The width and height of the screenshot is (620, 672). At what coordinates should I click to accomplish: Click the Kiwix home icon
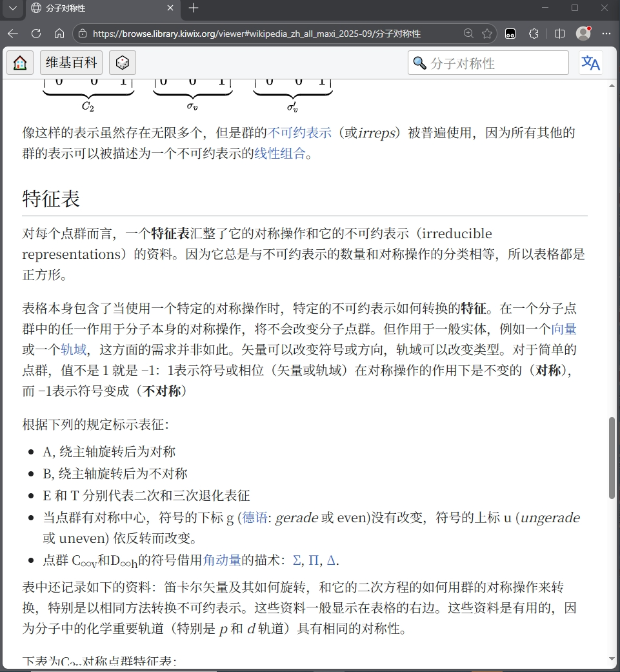point(20,63)
